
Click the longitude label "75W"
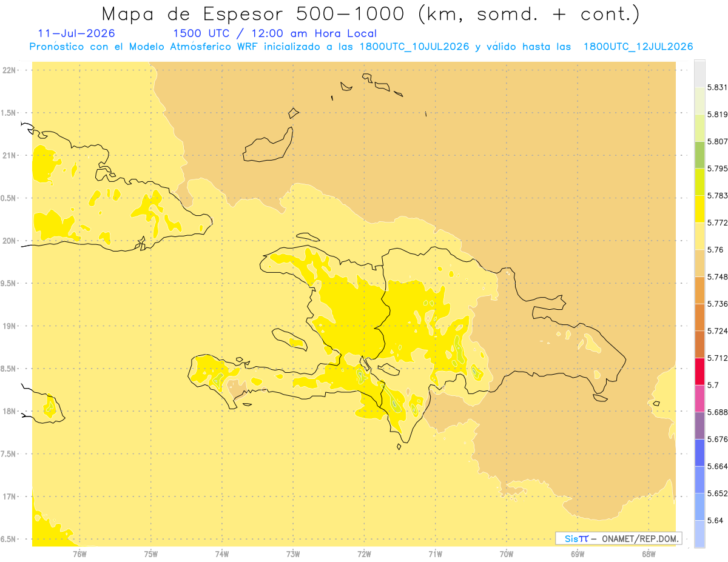(151, 554)
